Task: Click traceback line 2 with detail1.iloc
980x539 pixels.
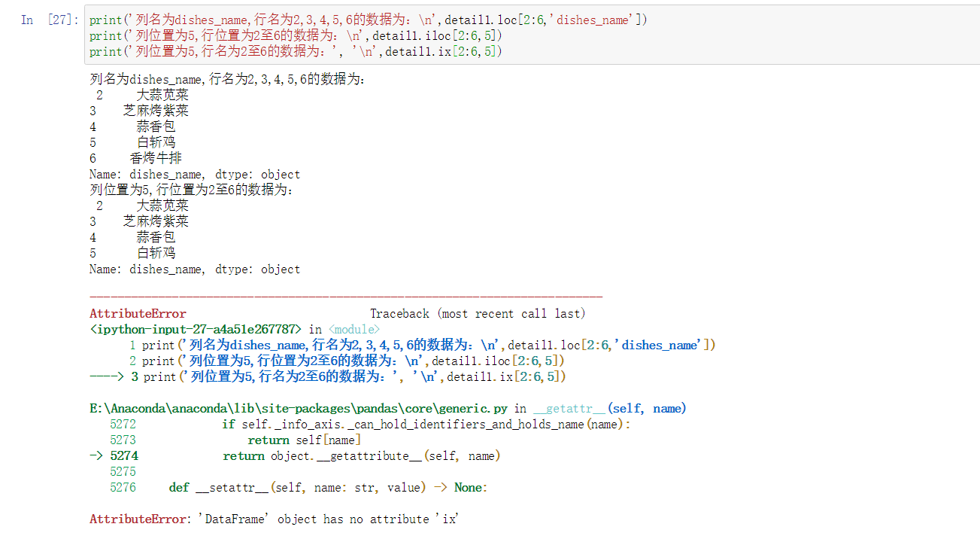Action: [x=347, y=361]
